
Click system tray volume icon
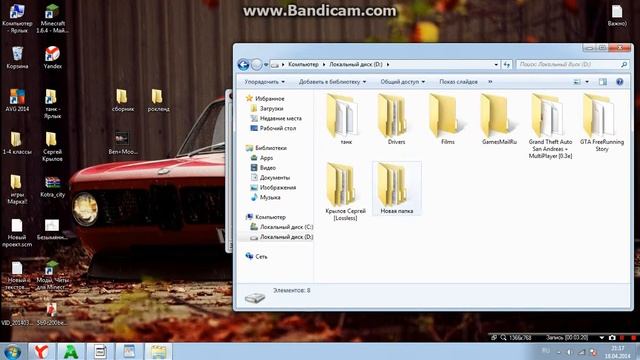click(570, 352)
